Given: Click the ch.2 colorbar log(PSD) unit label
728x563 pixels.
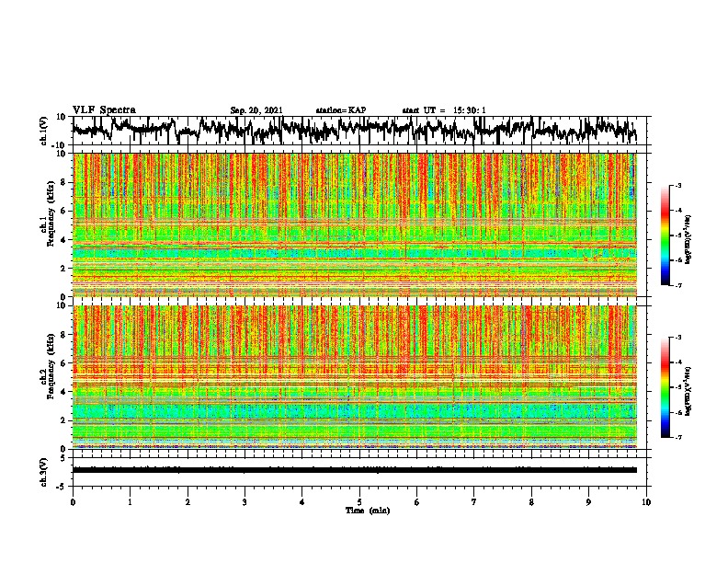Looking at the screenshot, I should [688, 391].
